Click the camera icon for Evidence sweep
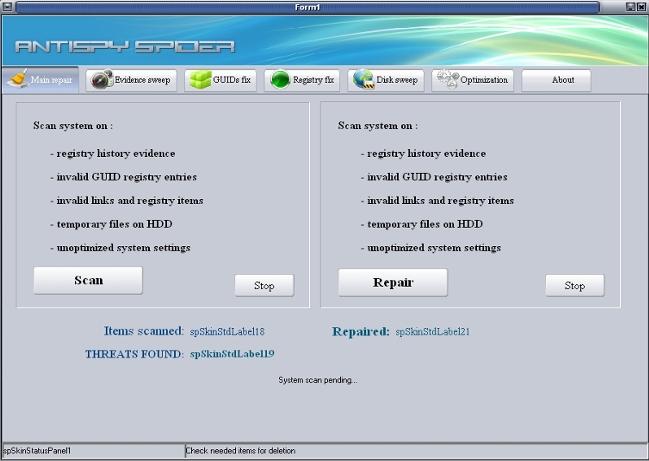The height and width of the screenshot is (461, 649). point(101,80)
